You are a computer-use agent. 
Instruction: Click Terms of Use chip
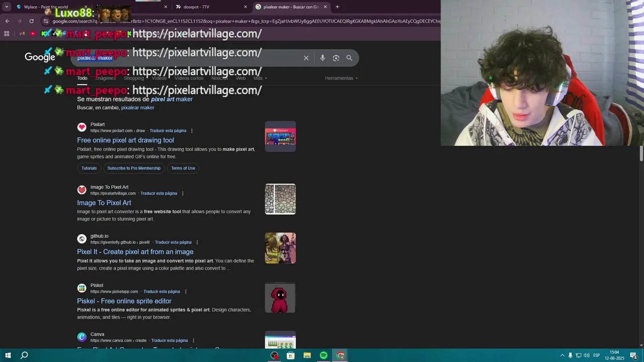click(x=183, y=168)
